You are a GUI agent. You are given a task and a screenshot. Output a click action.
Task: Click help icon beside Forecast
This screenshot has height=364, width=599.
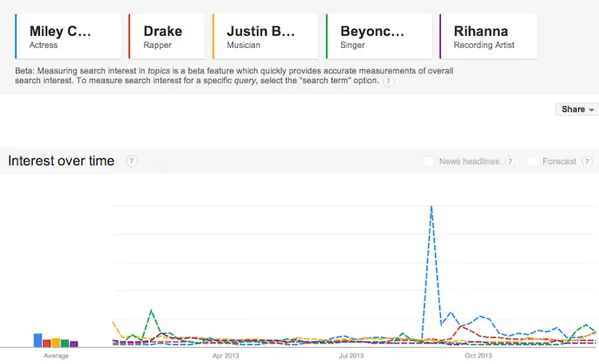pyautogui.click(x=587, y=161)
